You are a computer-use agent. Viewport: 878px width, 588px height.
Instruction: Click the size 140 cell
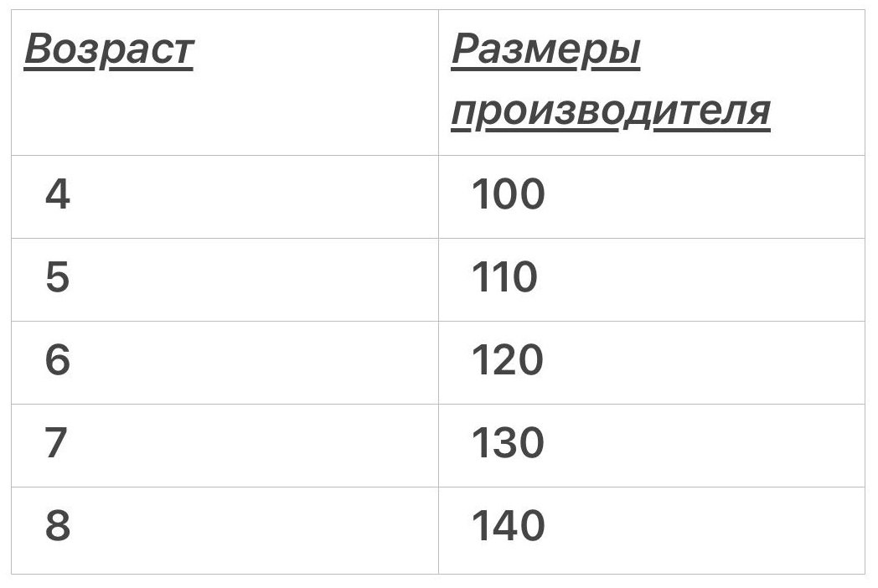click(x=652, y=530)
